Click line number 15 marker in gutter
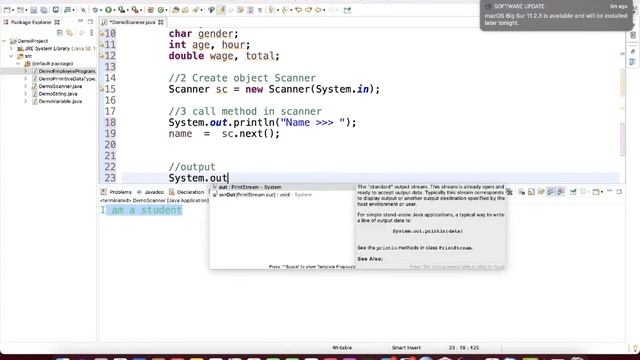 click(110, 89)
